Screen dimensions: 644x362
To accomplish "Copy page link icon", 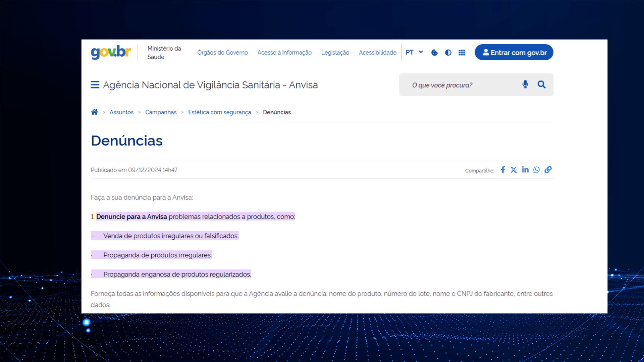I will click(x=548, y=170).
